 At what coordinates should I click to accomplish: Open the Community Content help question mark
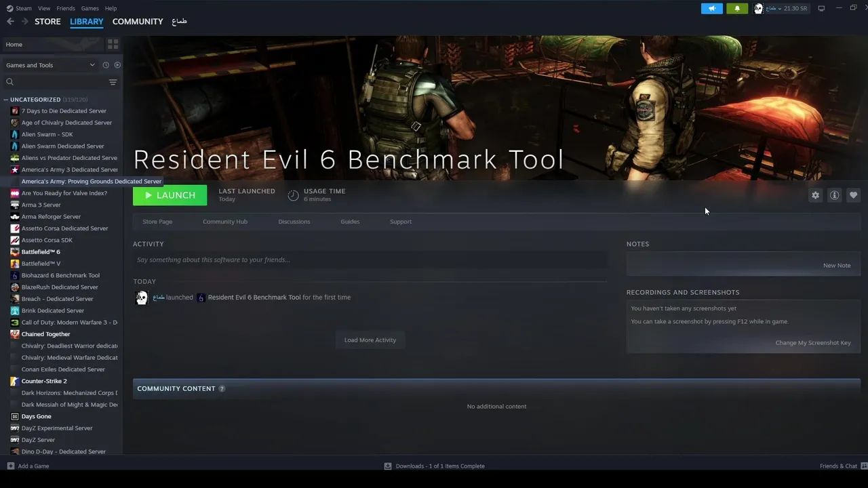[222, 389]
